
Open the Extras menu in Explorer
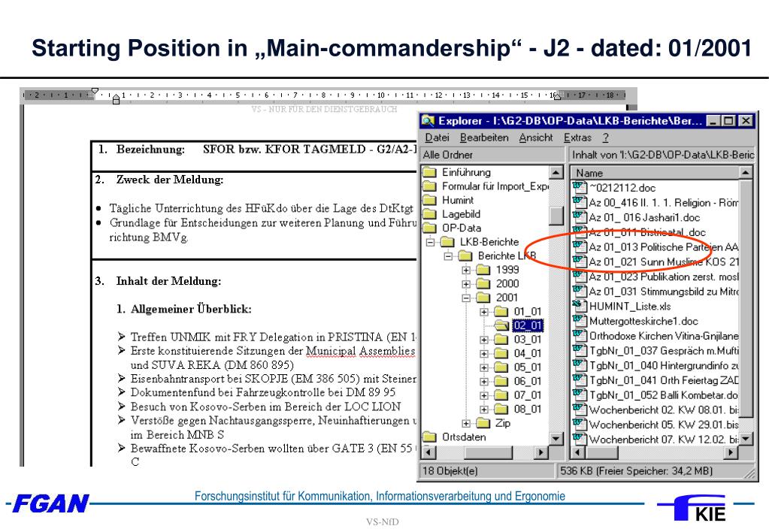pyautogui.click(x=577, y=138)
